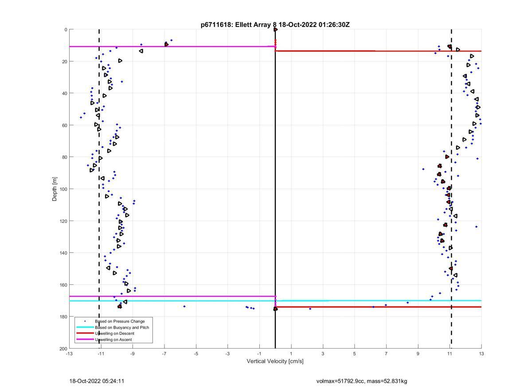Screen dimensions: 532x392
Task: Click the x-axis tick label "-13"
Action: (x=69, y=354)
